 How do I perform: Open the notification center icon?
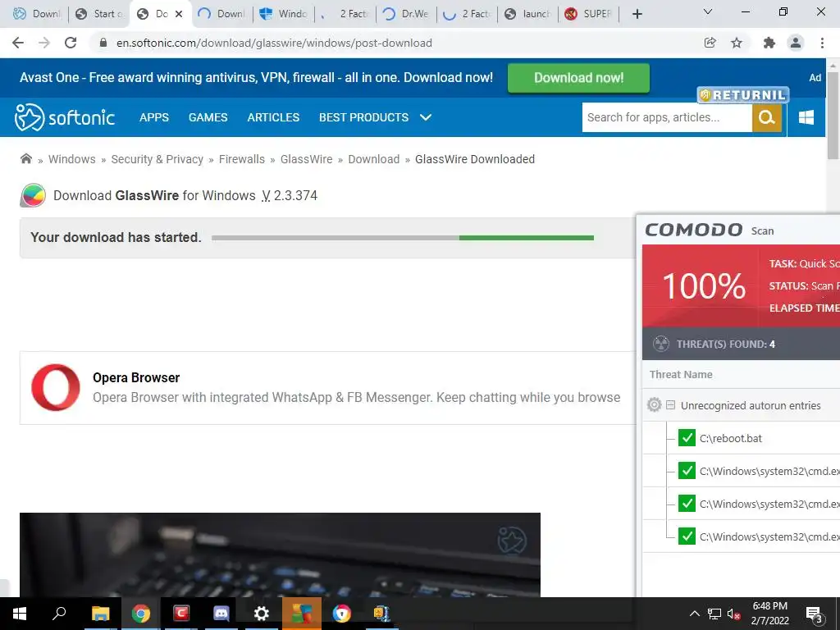click(x=815, y=614)
